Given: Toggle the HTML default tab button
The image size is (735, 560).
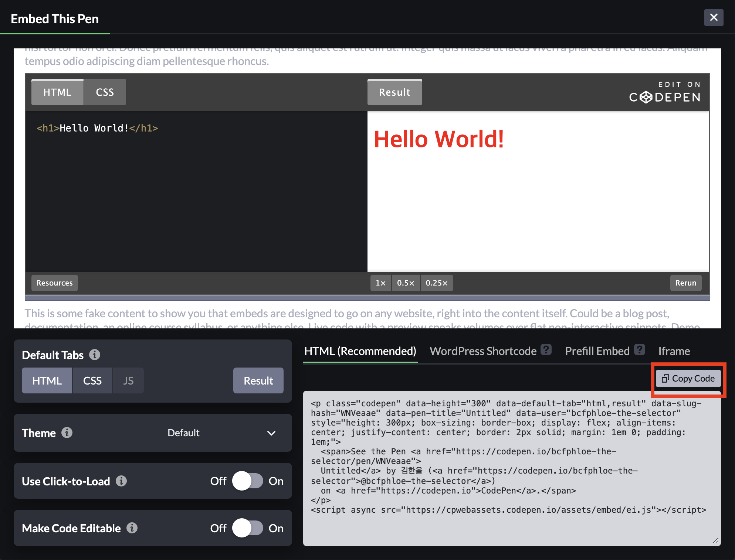Looking at the screenshot, I should [47, 380].
